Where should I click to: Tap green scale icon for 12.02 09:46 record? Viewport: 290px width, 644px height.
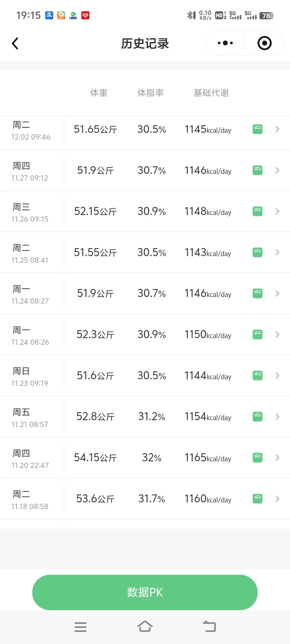coord(258,129)
